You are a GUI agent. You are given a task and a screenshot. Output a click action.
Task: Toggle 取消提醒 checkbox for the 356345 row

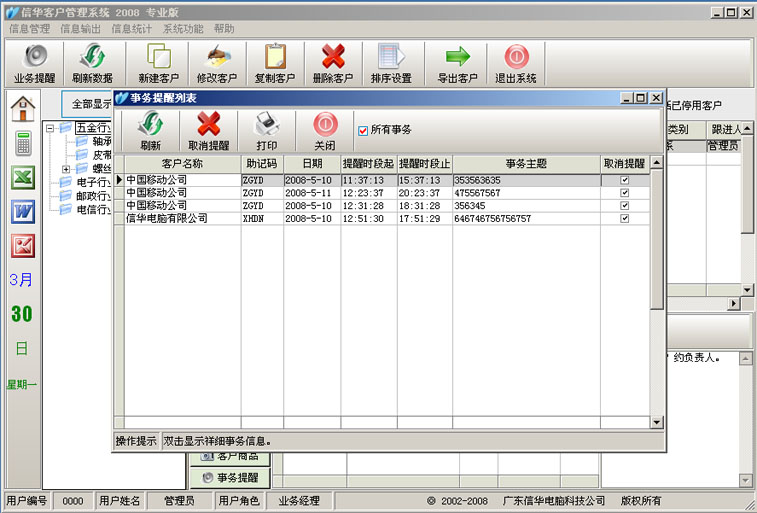(624, 206)
